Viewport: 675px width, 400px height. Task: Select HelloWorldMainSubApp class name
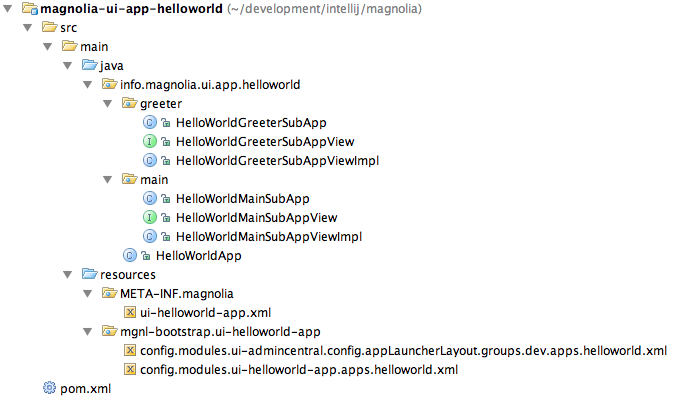click(x=242, y=198)
